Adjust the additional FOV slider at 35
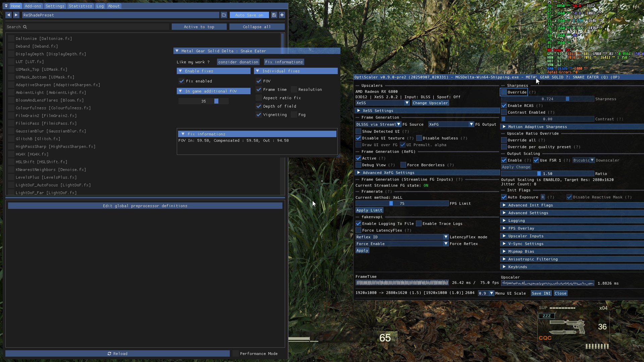 (204, 101)
